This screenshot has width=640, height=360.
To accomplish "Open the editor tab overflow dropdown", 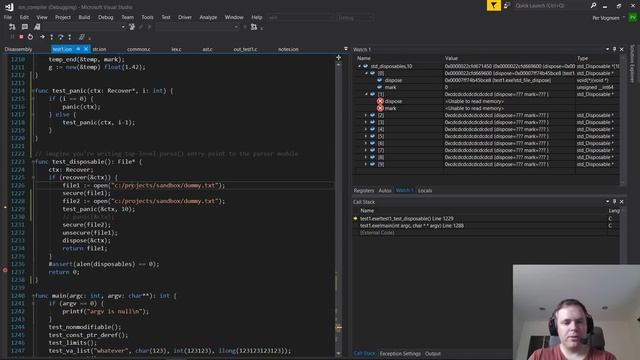I will pos(346,49).
